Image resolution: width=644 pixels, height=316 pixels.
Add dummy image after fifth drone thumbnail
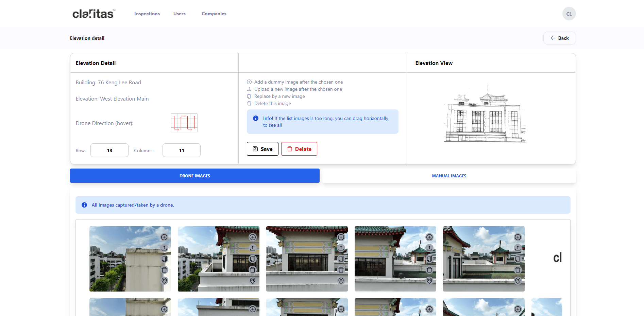pos(518,237)
